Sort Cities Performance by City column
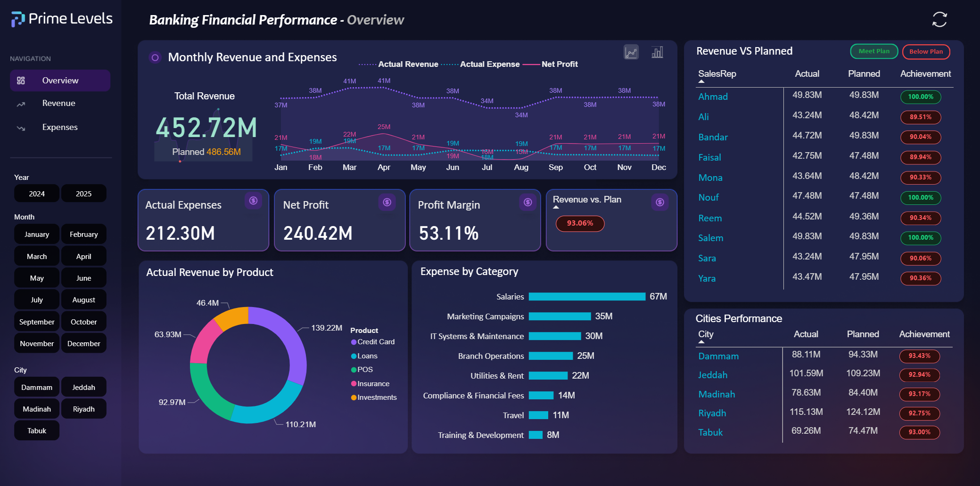Viewport: 980px width, 486px height. coord(706,334)
